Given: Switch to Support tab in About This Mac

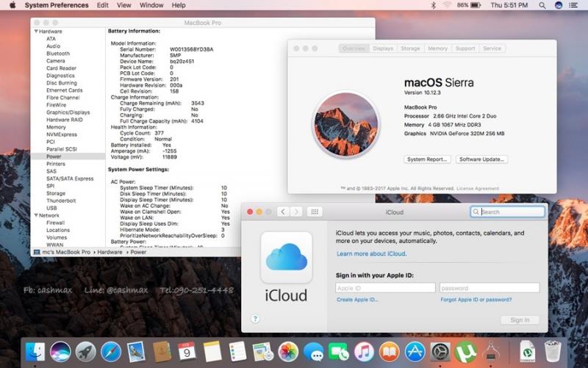Looking at the screenshot, I should (x=465, y=48).
